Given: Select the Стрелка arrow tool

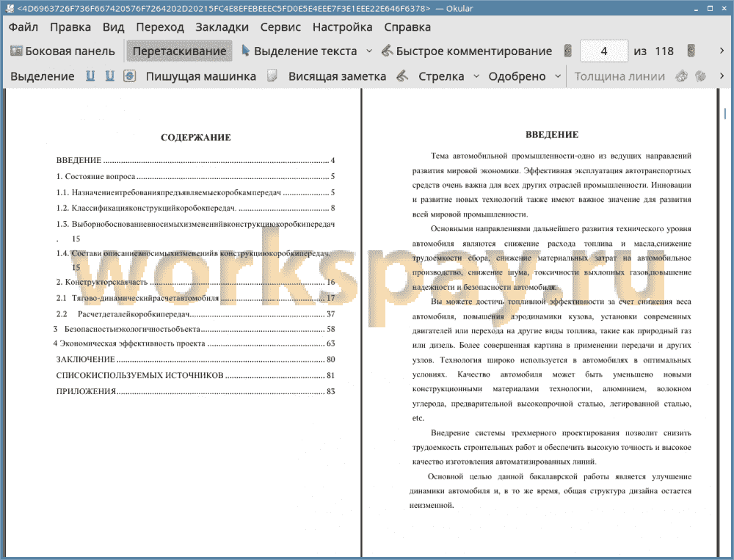Looking at the screenshot, I should pos(441,76).
